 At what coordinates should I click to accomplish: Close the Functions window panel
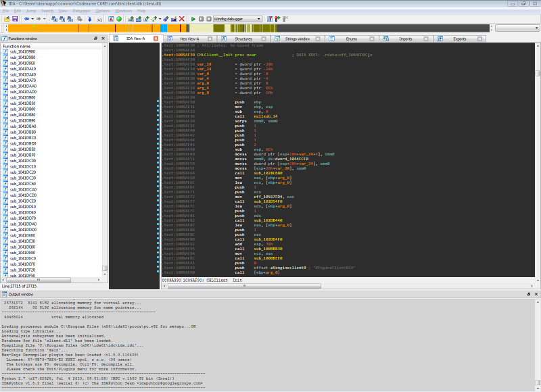pos(103,39)
